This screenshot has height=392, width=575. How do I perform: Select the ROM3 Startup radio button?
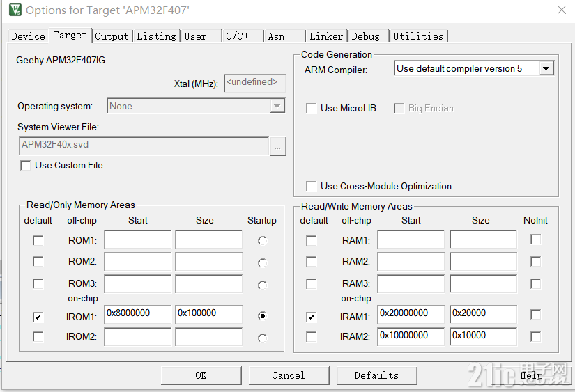(x=262, y=285)
